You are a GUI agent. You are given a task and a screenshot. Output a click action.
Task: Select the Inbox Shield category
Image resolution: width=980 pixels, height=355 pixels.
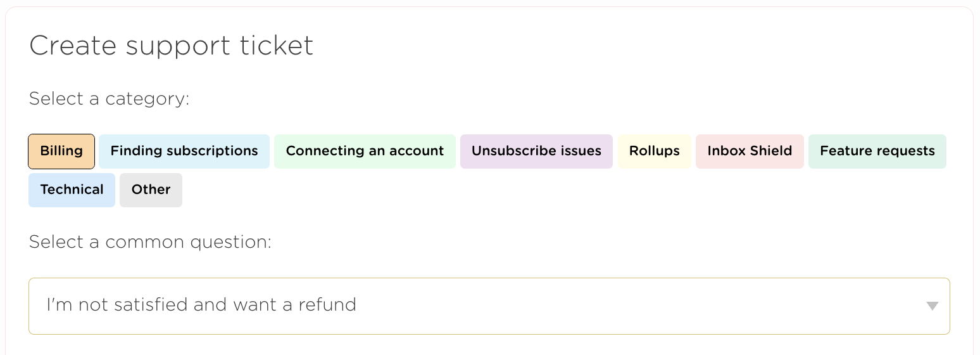(750, 152)
